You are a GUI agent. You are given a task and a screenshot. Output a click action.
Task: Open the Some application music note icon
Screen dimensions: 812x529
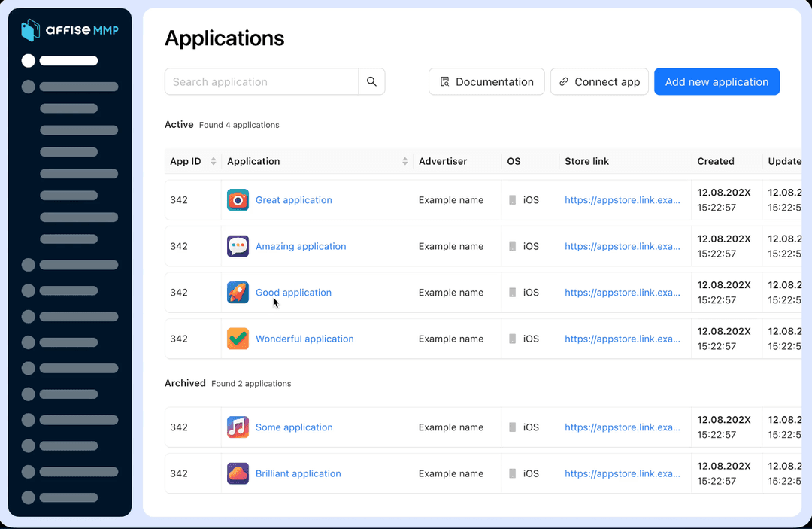(x=238, y=427)
